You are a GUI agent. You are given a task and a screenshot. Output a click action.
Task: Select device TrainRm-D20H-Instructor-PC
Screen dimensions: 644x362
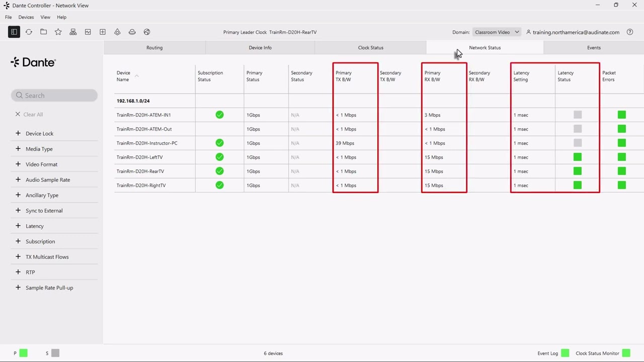point(147,143)
